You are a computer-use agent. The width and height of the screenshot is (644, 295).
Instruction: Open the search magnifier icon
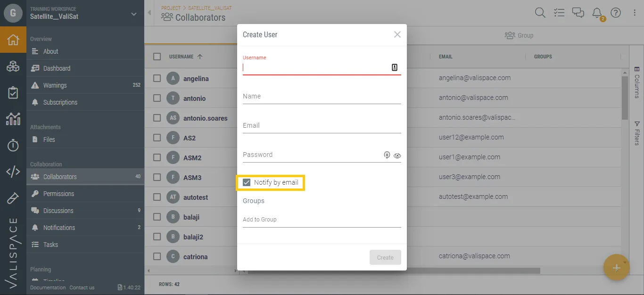coord(540,13)
